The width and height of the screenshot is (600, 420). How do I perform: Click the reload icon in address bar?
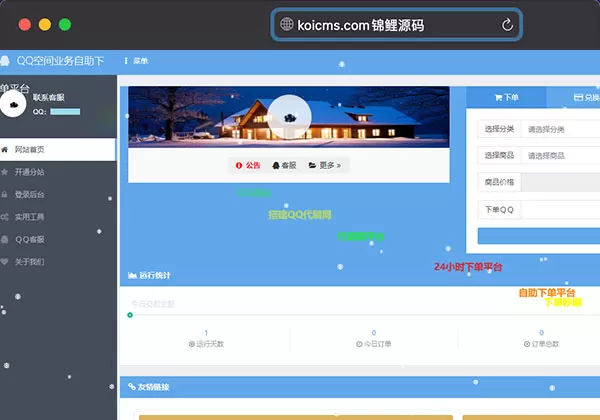tap(507, 25)
